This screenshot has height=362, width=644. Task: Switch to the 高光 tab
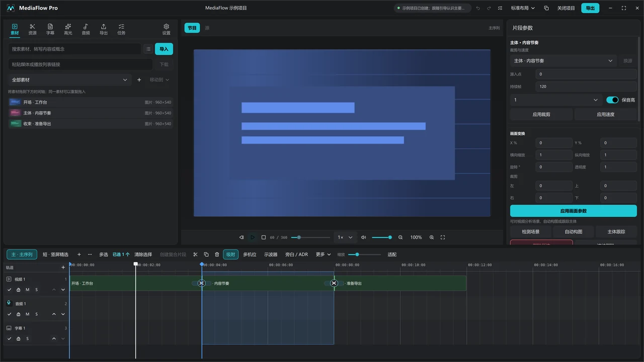[x=68, y=29]
